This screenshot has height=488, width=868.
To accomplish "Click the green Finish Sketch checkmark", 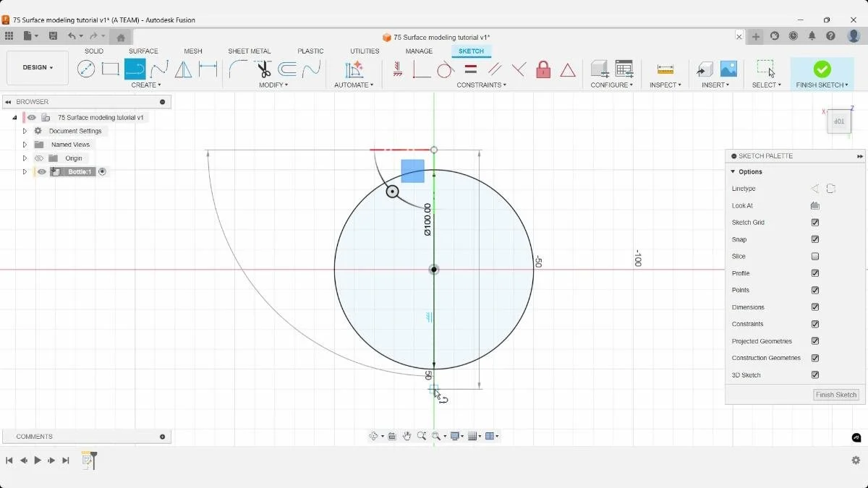I will [822, 69].
